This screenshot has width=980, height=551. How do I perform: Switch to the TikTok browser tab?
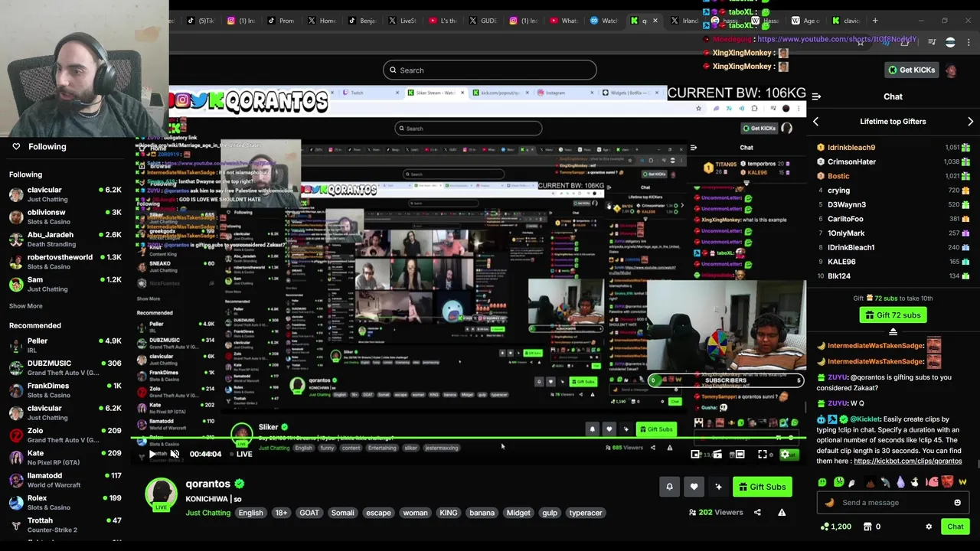pyautogui.click(x=201, y=21)
